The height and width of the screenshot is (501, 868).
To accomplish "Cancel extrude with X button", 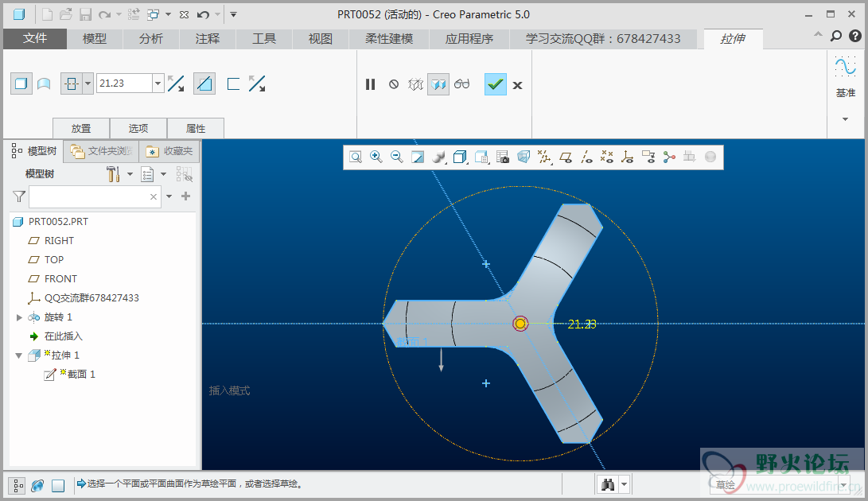I will point(518,85).
